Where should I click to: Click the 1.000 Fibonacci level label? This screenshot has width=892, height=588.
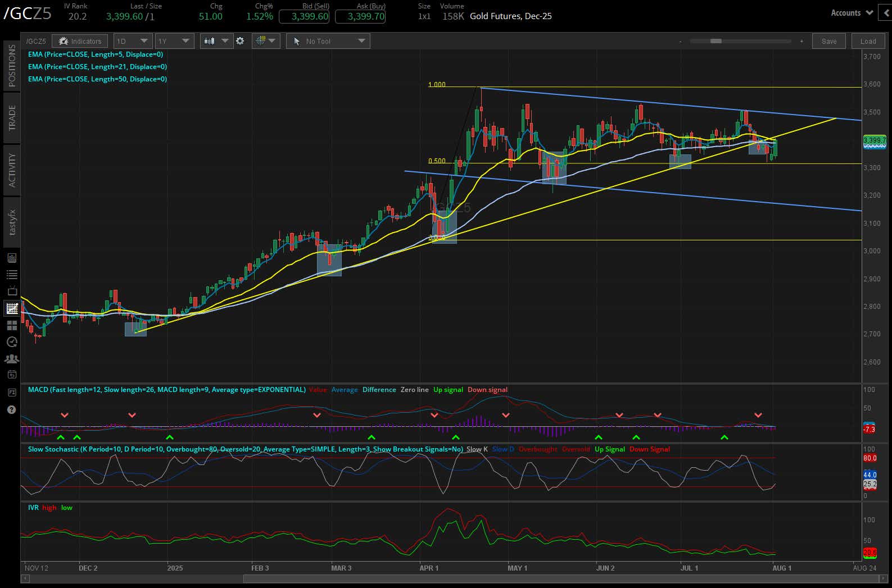pos(437,85)
